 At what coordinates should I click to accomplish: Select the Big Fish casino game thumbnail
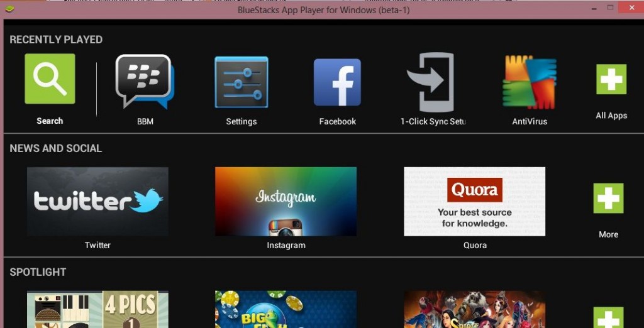pyautogui.click(x=286, y=309)
